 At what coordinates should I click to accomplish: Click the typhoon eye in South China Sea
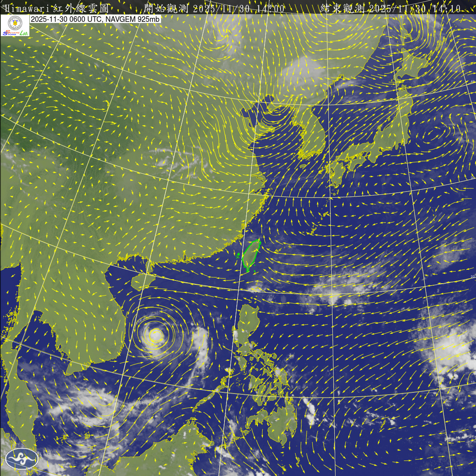155,336
